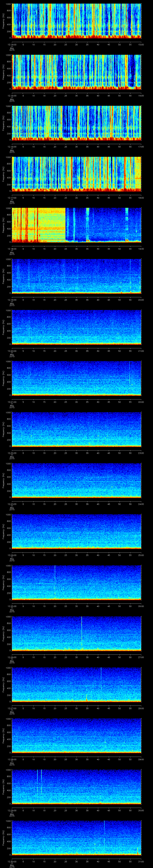Click the 12:21:00 time axis label

pos(12,402)
